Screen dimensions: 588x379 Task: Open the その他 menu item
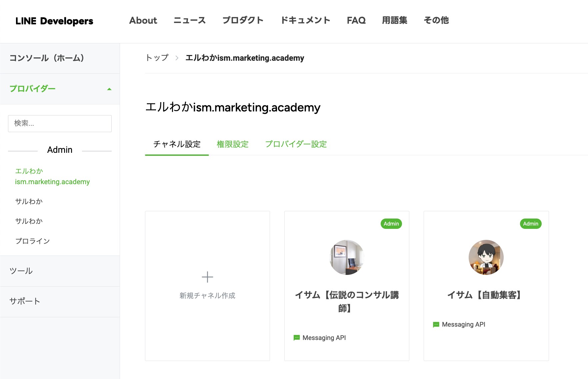pos(436,20)
